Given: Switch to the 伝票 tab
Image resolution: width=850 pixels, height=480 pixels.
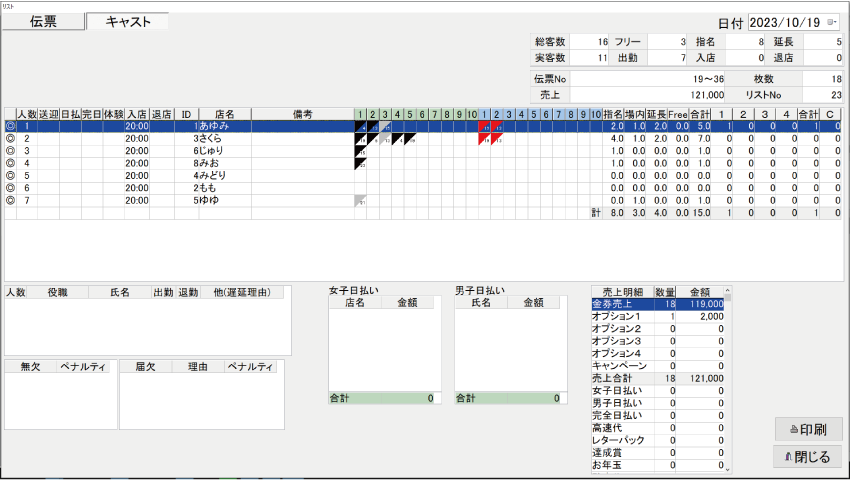Looking at the screenshot, I should [43, 21].
